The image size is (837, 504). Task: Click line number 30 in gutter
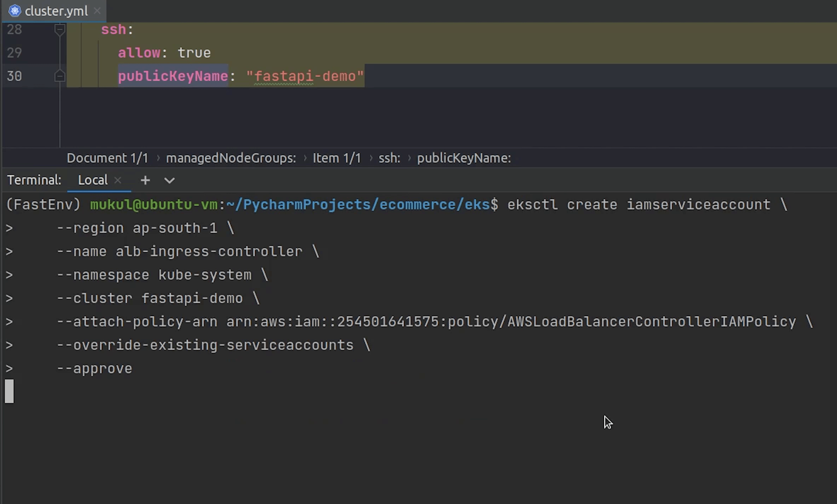[15, 76]
